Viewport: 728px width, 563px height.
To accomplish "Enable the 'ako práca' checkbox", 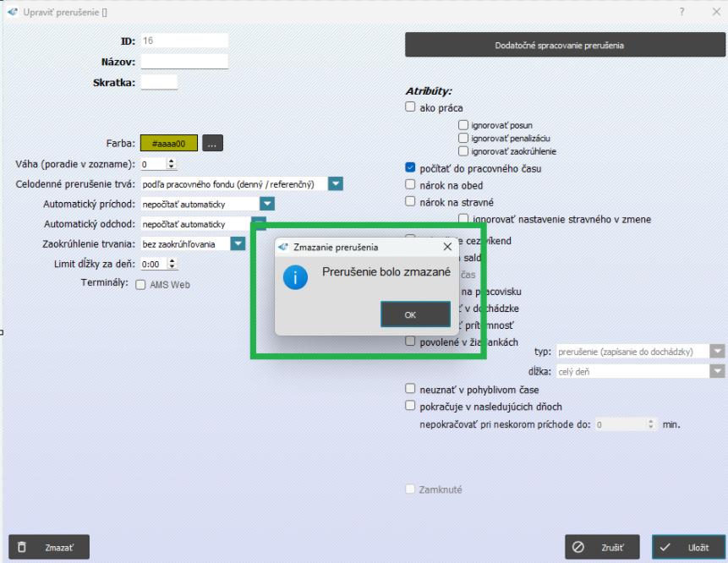I will point(411,107).
